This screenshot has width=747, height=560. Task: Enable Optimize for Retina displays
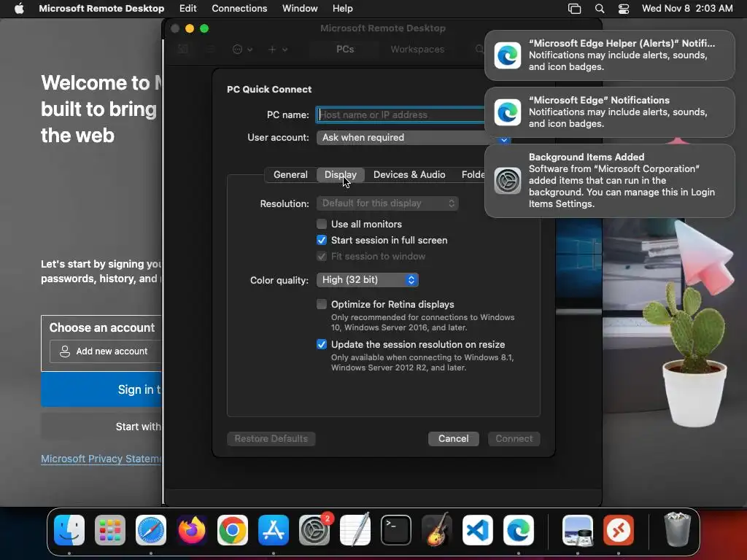[x=322, y=304]
